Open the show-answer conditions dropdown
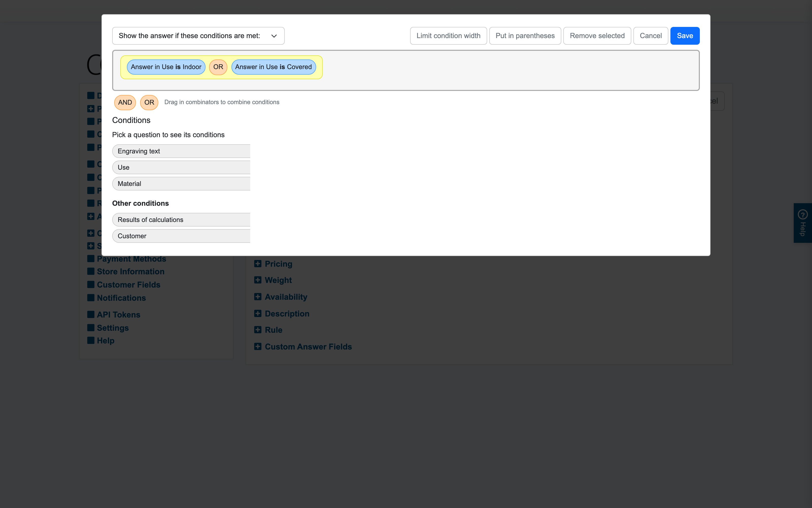The width and height of the screenshot is (812, 508). pos(198,36)
